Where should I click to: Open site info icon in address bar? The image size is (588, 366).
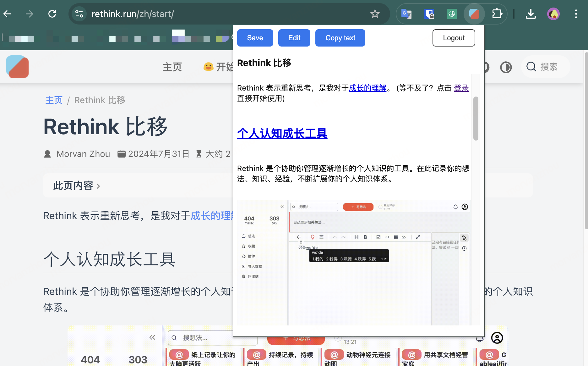(79, 14)
